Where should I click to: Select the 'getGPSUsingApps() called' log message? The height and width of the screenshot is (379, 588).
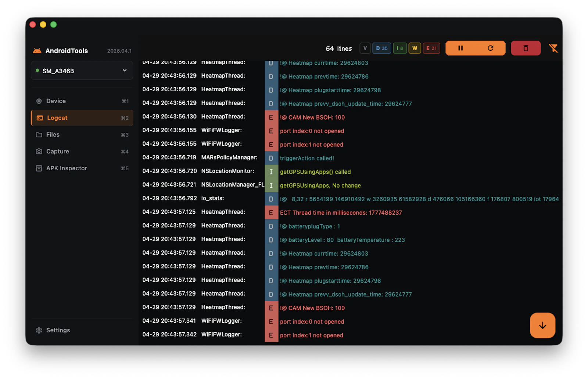(x=315, y=172)
